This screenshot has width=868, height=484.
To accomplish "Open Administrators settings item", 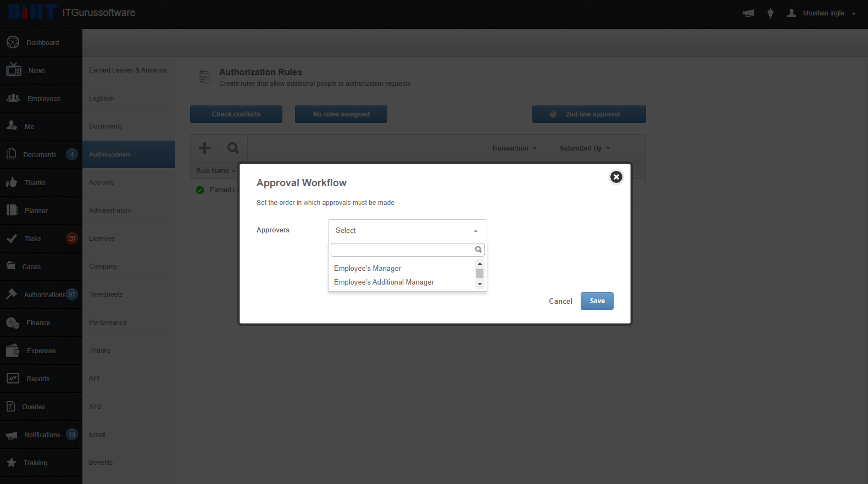I will point(129,210).
